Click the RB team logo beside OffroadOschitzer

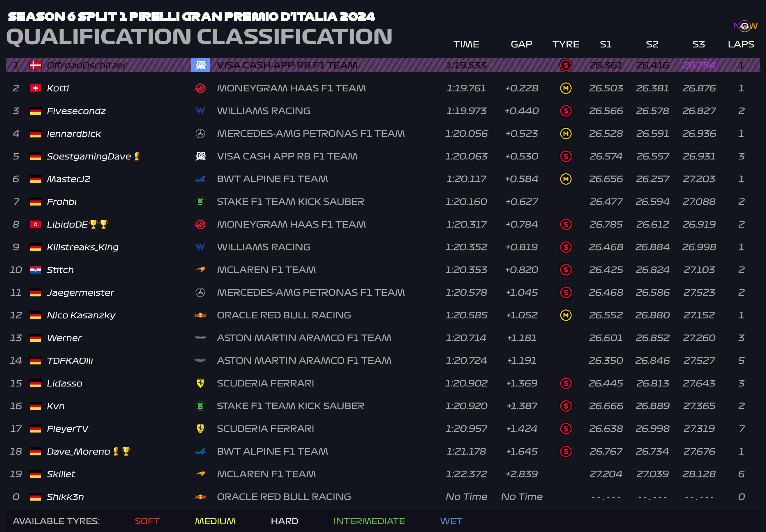coord(200,65)
